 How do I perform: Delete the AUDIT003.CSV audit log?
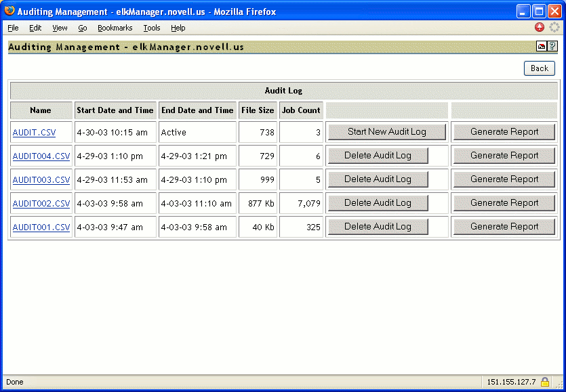pos(378,179)
